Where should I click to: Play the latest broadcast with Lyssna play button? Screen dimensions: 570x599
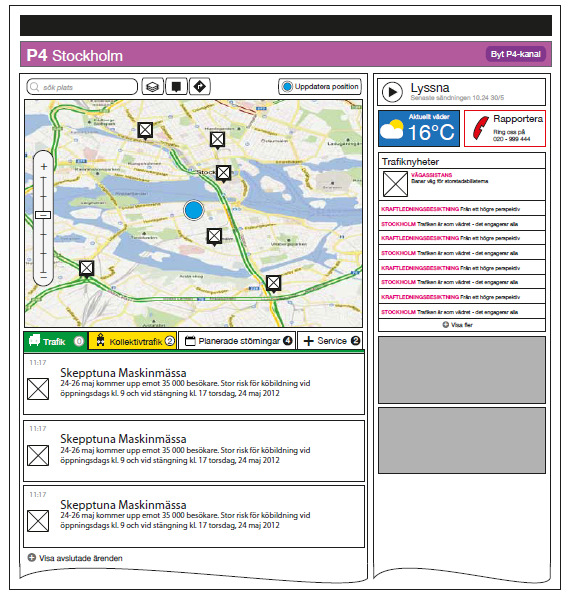coord(392,92)
